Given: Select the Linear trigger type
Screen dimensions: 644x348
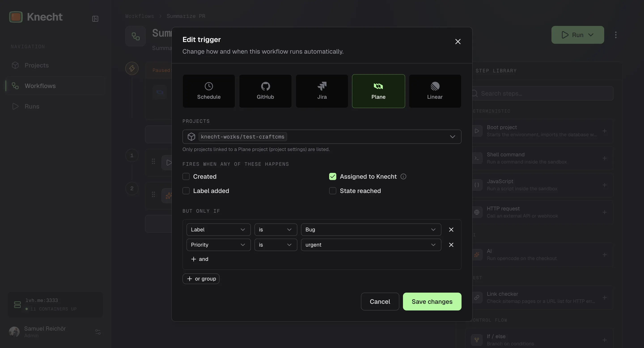Looking at the screenshot, I should (x=435, y=91).
